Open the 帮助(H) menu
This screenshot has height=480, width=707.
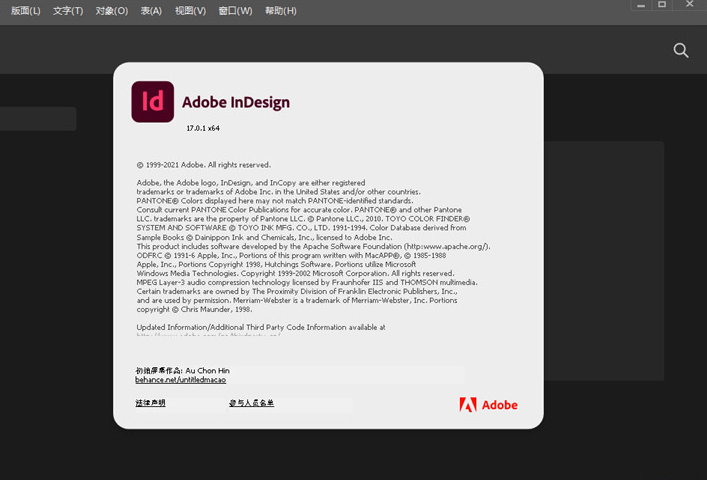click(280, 11)
